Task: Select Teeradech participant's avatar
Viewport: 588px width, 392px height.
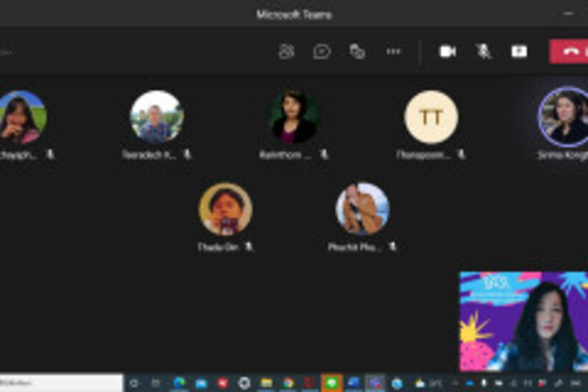Action: click(x=156, y=117)
